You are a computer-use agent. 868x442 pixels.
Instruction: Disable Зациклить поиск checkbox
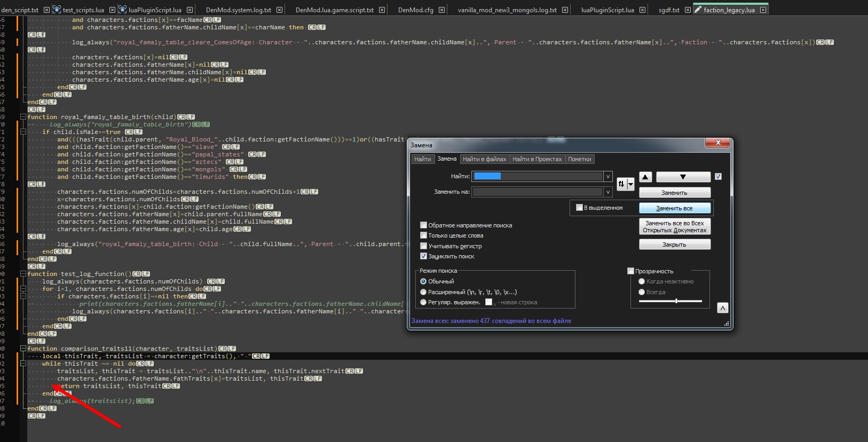click(x=423, y=256)
